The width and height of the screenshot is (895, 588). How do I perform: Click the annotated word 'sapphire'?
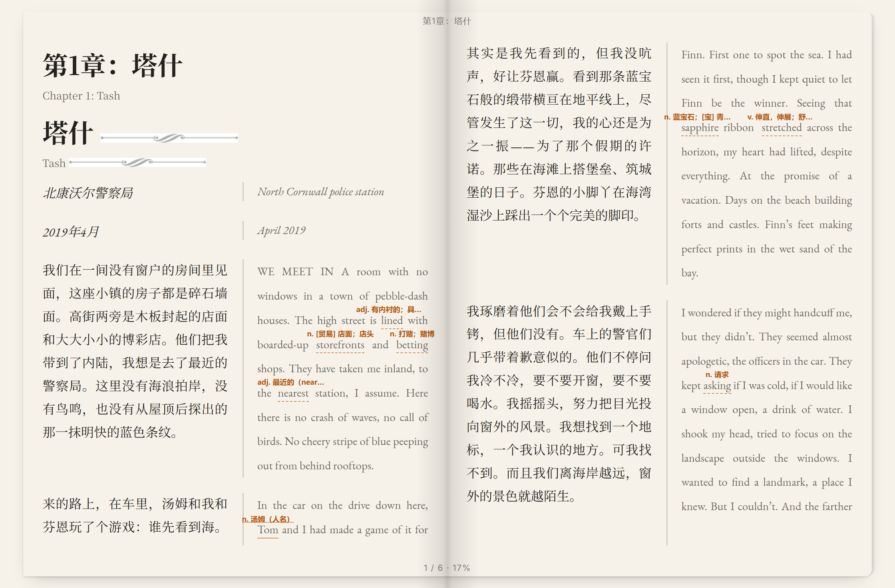point(700,128)
